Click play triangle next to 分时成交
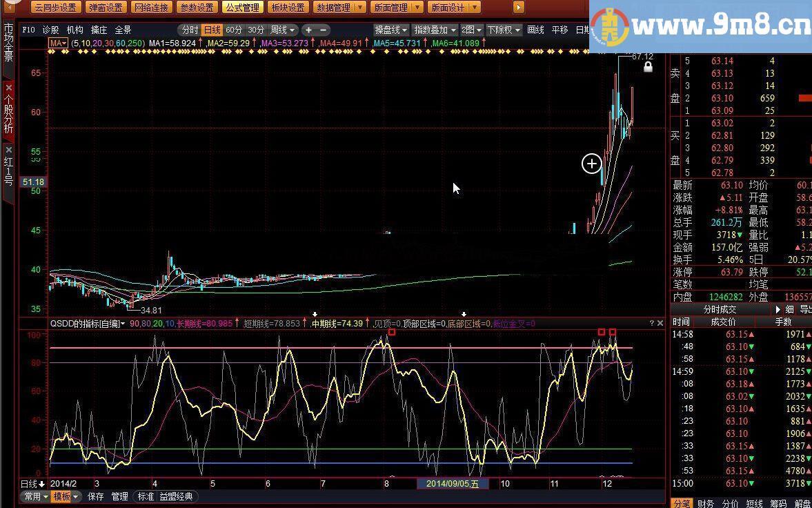This screenshot has height=508, width=812. click(x=778, y=310)
